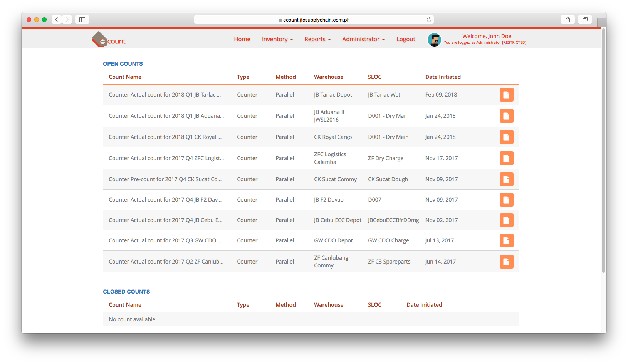Open the document for the JB Cebu ECC Depot count
The image size is (628, 364).
coord(506,220)
